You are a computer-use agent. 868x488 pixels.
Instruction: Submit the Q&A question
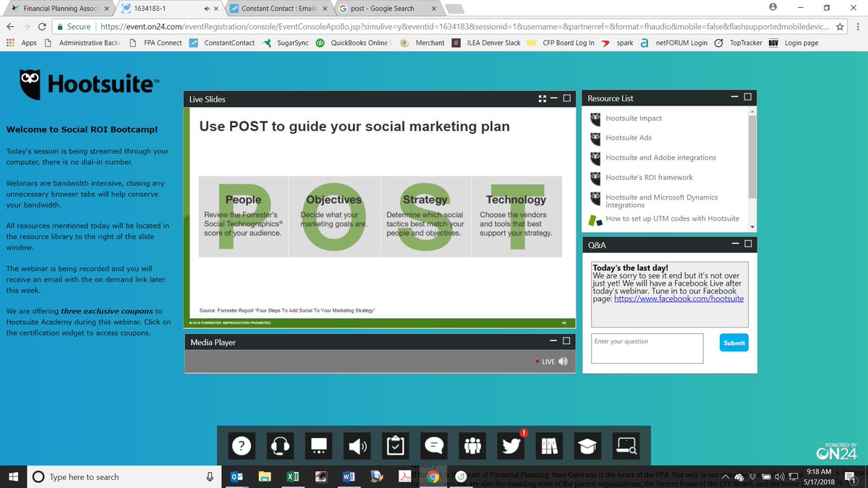click(x=734, y=343)
